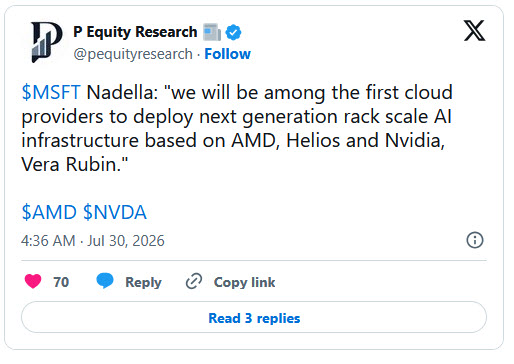
Task: Click the blue speech bubble reply icon
Action: tap(105, 281)
